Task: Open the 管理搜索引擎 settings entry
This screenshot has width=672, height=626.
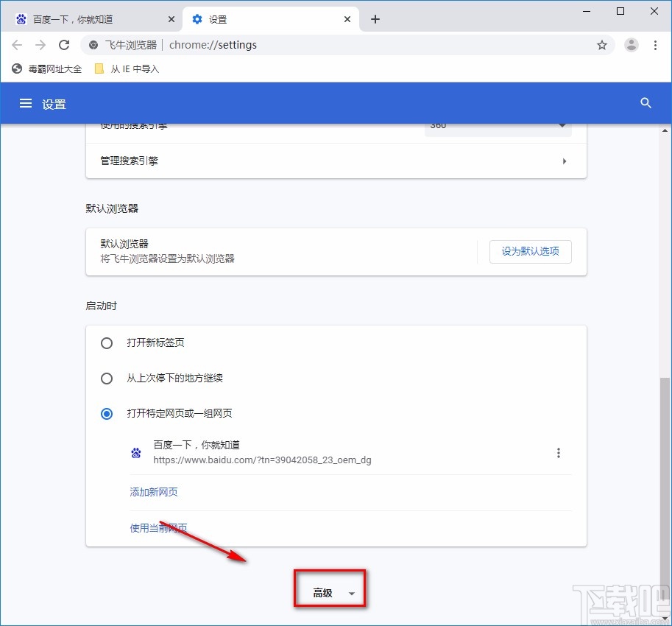Action: point(336,161)
